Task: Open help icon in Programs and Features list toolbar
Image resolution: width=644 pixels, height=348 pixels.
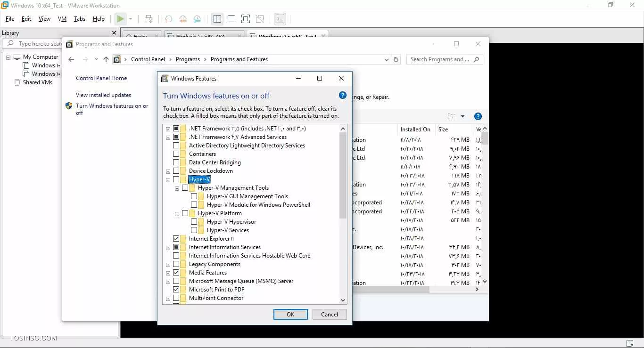Action: [478, 116]
